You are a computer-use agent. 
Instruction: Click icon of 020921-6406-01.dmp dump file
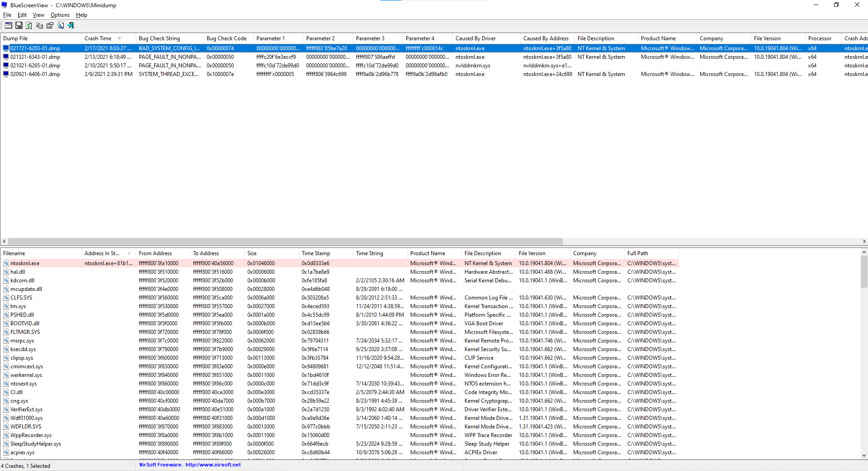tap(6, 74)
